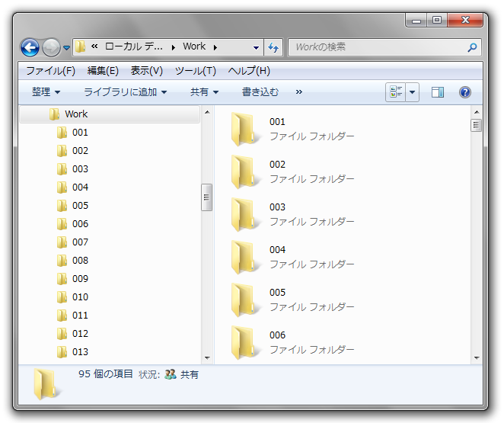Open arrow after Work breadcrumb
Screen dimensions: 504x423
coord(215,47)
